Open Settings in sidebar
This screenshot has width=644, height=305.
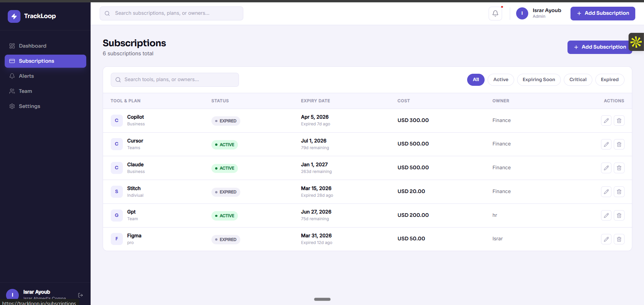pyautogui.click(x=45, y=106)
